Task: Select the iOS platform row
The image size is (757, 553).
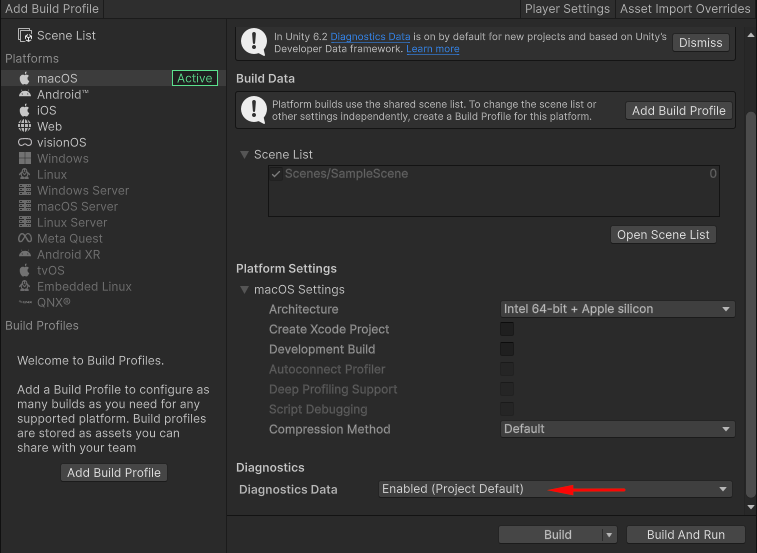Action: [113, 110]
